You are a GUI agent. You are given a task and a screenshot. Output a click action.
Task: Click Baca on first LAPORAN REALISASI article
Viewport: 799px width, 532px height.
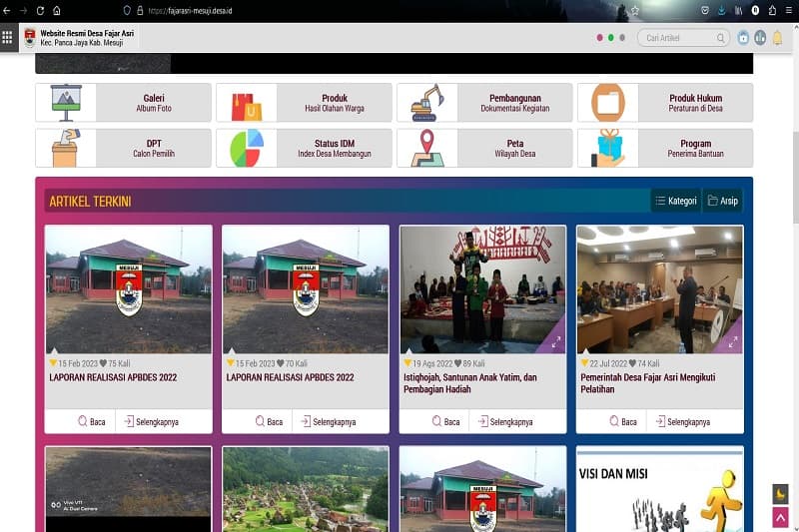pyautogui.click(x=91, y=422)
